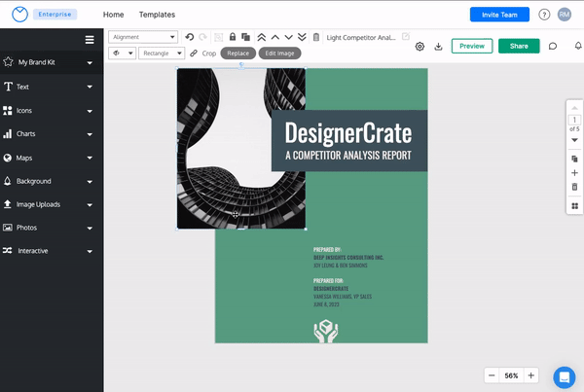
Task: Click the Replace button
Action: (238, 53)
